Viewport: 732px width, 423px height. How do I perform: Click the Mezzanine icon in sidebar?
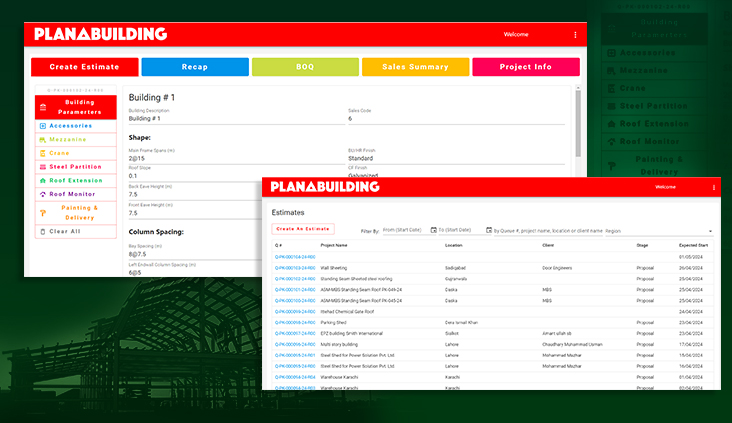pos(43,140)
